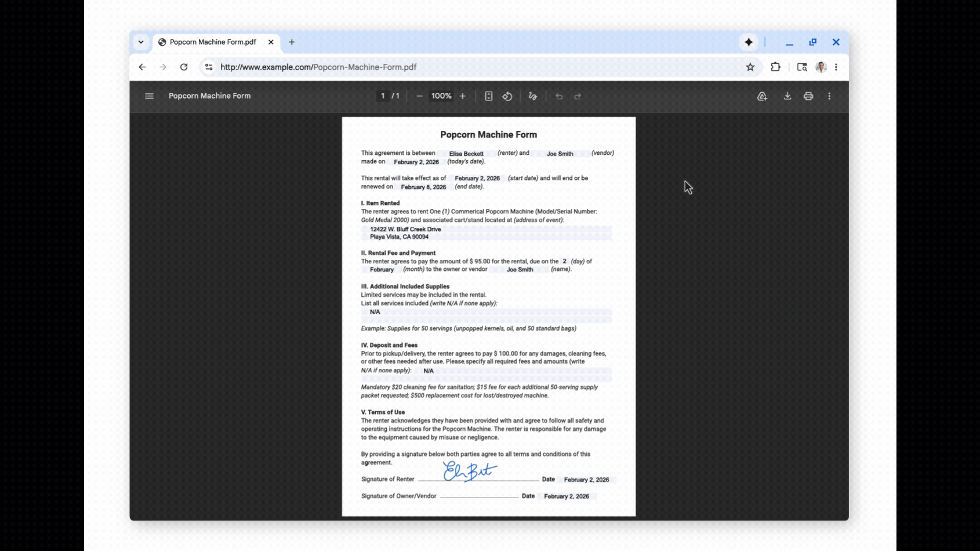Close the browser window

(x=836, y=42)
